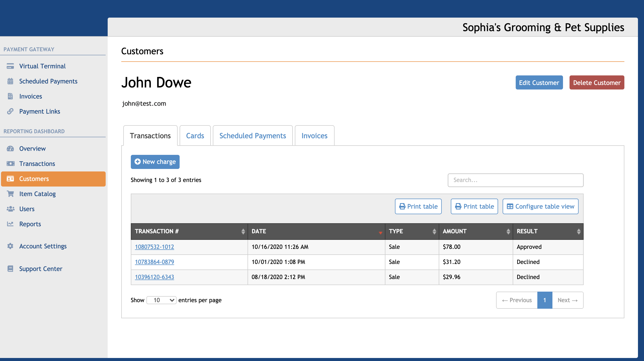Click the New charge button
The height and width of the screenshot is (361, 644).
[x=155, y=161]
